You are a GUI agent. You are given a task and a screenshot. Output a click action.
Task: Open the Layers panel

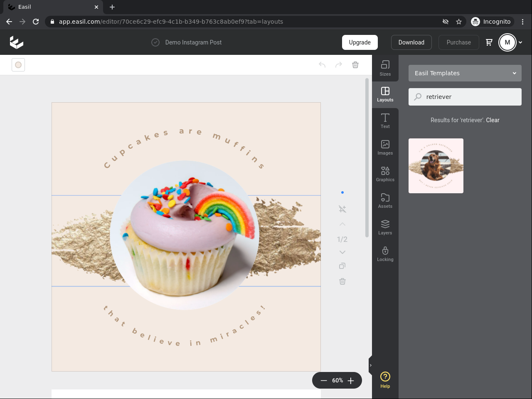[385, 228]
